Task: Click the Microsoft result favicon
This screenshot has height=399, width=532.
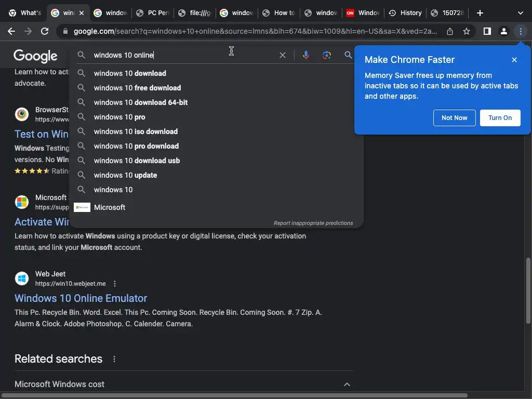Action: (x=22, y=202)
